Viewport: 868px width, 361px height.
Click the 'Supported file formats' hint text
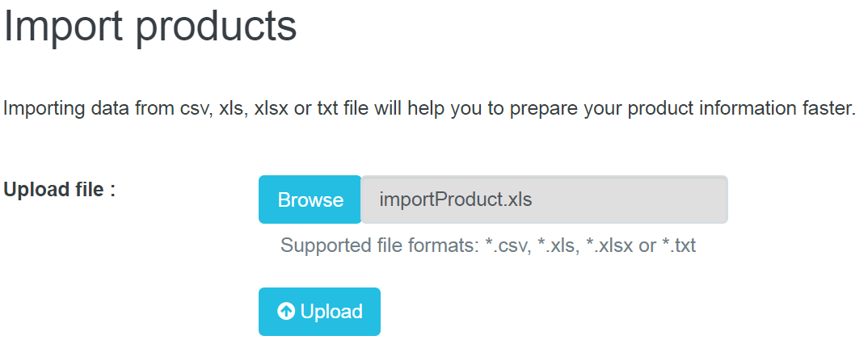coord(487,246)
